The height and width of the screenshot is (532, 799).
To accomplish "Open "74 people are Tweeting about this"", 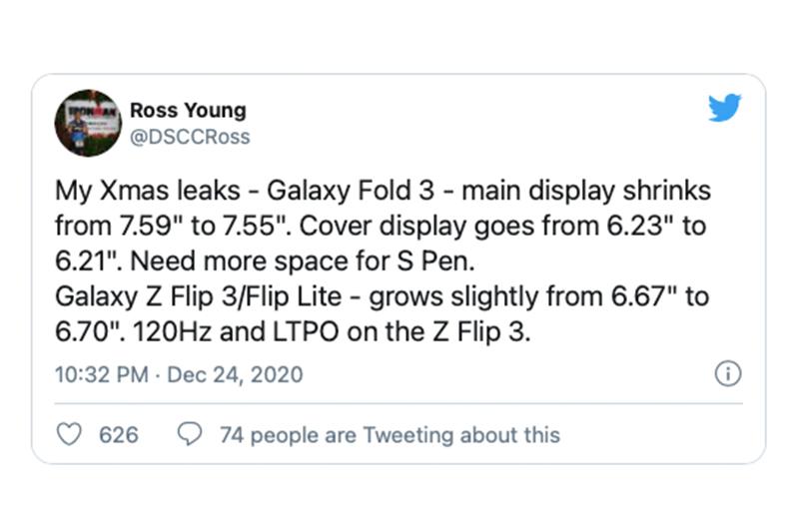I will 389,435.
